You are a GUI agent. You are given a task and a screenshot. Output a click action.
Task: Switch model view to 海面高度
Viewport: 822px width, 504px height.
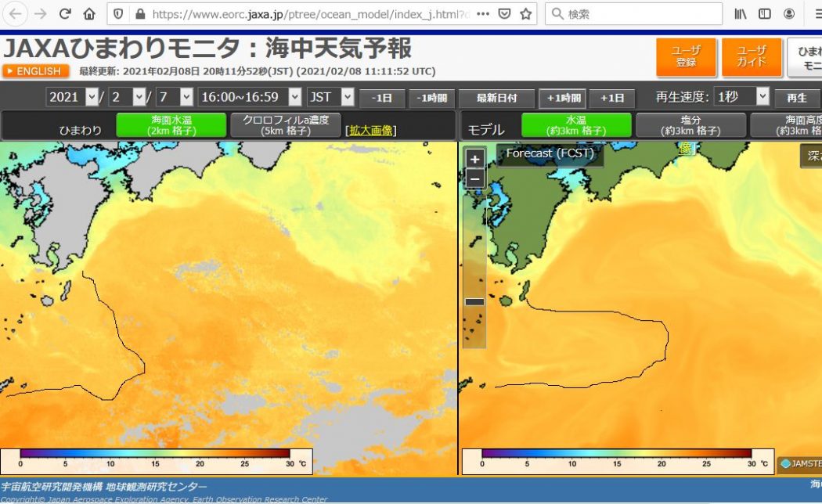pyautogui.click(x=786, y=126)
